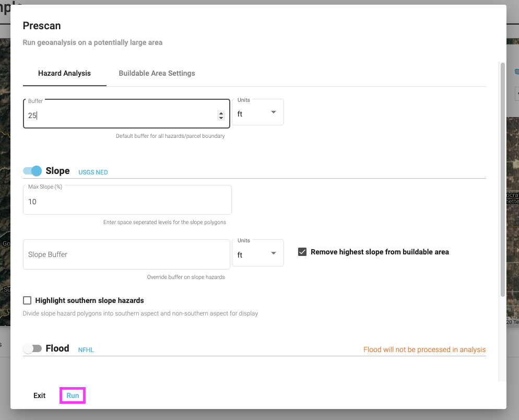
Task: Uncheck Remove highest slope from buildable area
Action: tap(302, 252)
